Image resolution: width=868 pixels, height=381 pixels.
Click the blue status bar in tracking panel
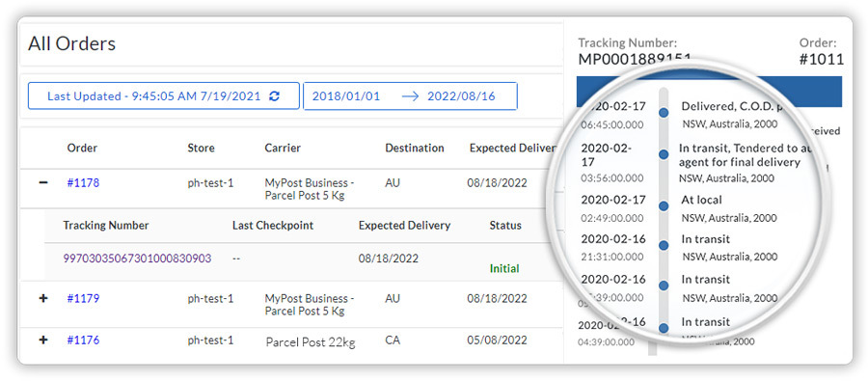(x=709, y=92)
